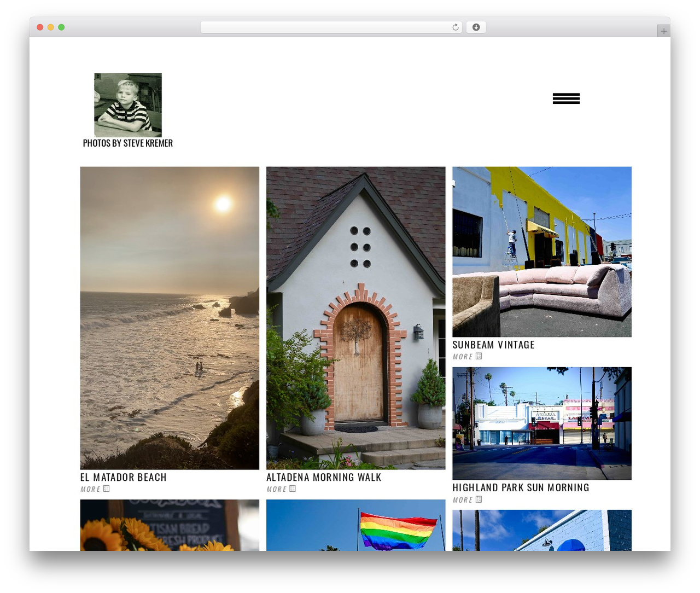Click the browser address bar
The width and height of the screenshot is (700, 593).
tap(331, 27)
